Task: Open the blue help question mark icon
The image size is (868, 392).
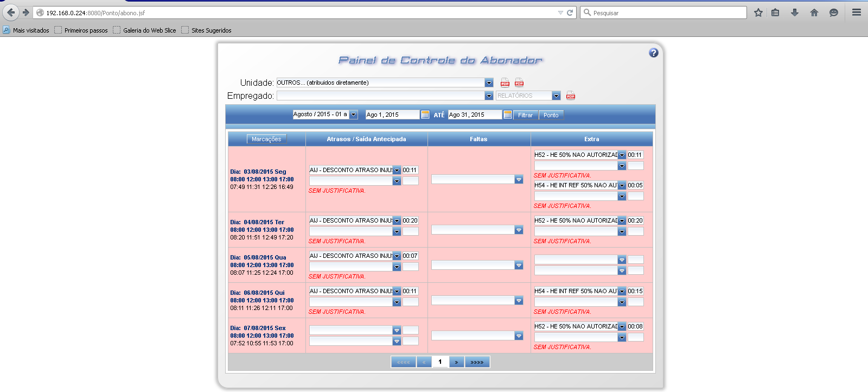Action: (x=654, y=53)
